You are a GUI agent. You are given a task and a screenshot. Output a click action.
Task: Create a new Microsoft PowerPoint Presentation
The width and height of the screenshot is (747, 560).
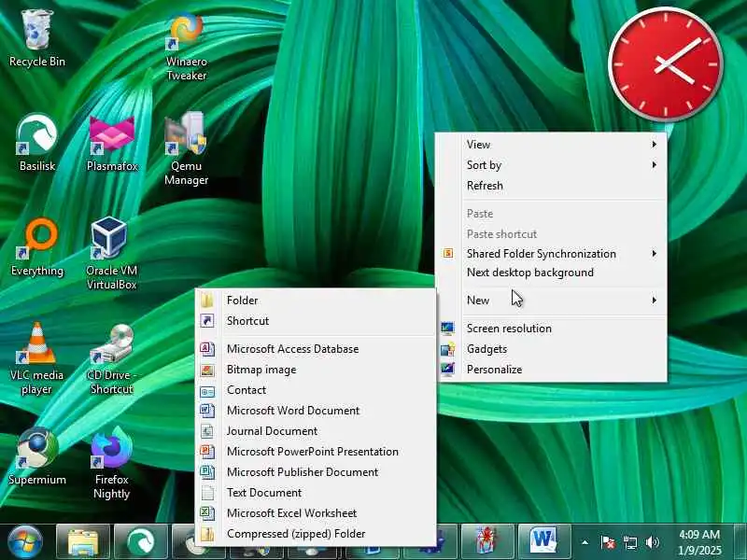(x=316, y=451)
